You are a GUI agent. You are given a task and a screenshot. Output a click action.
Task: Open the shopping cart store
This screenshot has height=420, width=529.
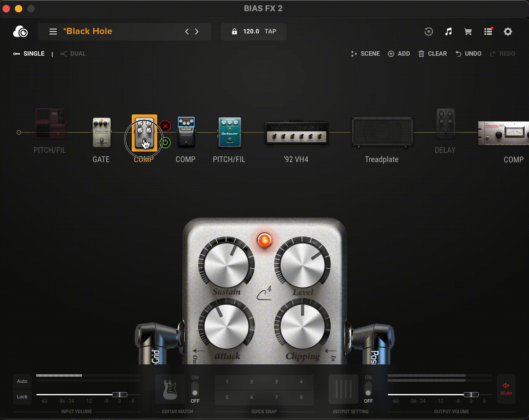pyautogui.click(x=468, y=32)
